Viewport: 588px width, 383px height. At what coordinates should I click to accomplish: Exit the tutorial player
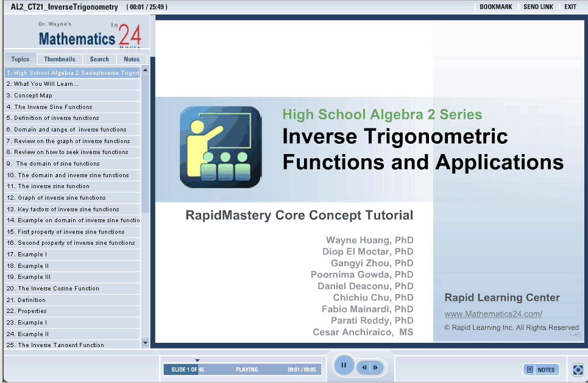click(x=570, y=7)
